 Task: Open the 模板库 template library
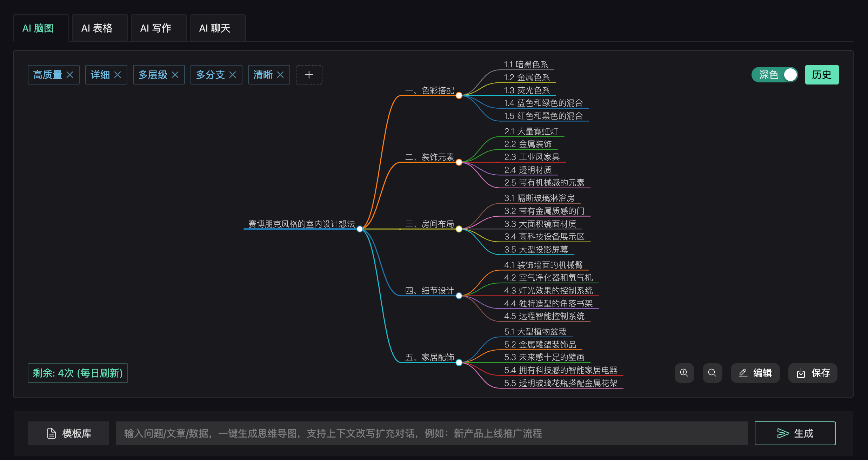tap(68, 433)
